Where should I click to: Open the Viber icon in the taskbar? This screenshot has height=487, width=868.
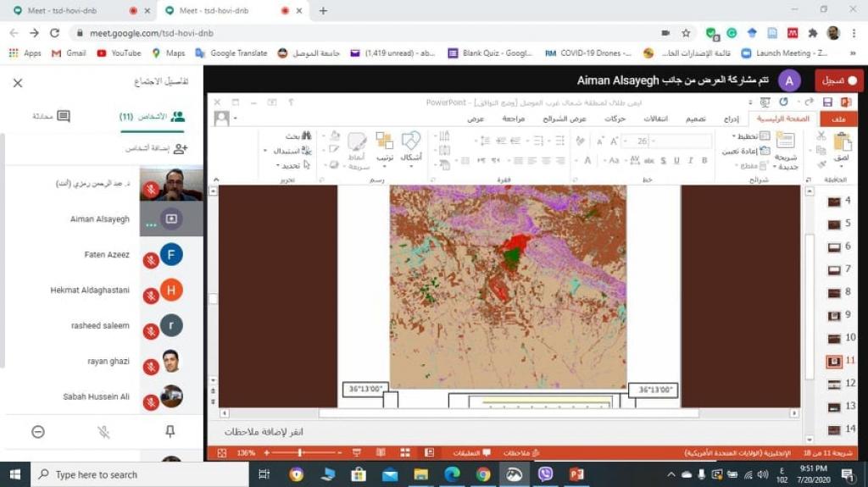pyautogui.click(x=545, y=474)
